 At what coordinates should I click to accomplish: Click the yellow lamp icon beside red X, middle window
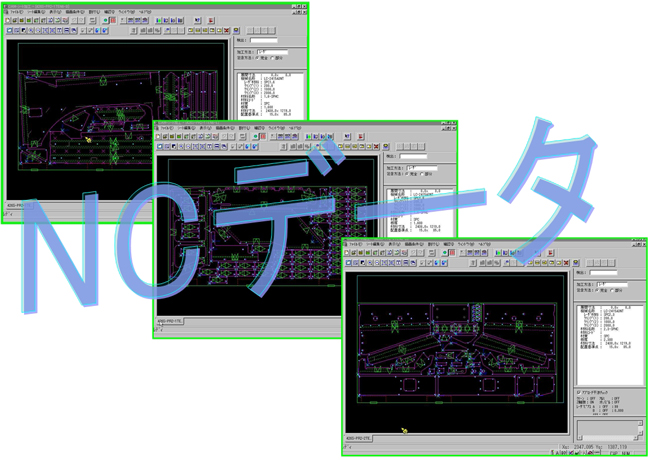tap(386, 147)
